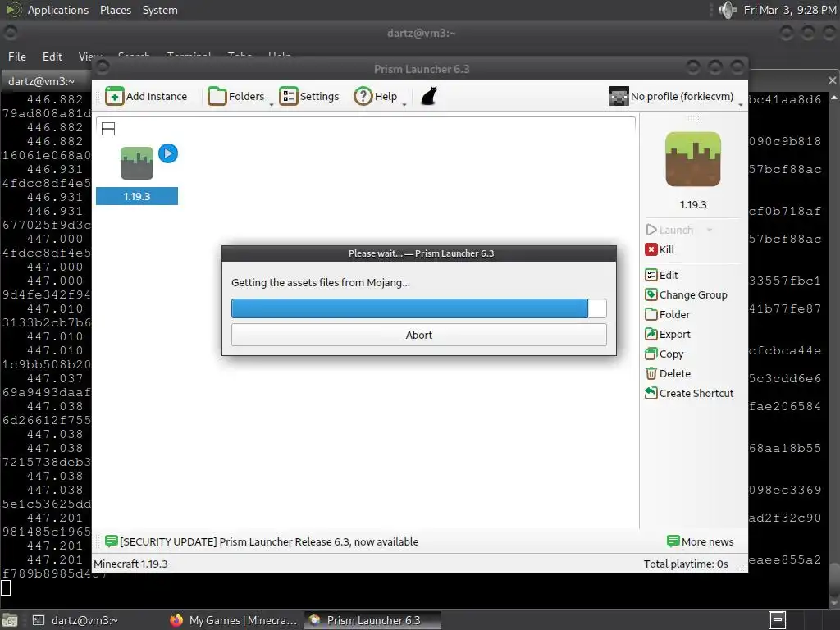Click the Total playtime: 0s status text
Image resolution: width=840 pixels, height=630 pixels.
click(686, 564)
